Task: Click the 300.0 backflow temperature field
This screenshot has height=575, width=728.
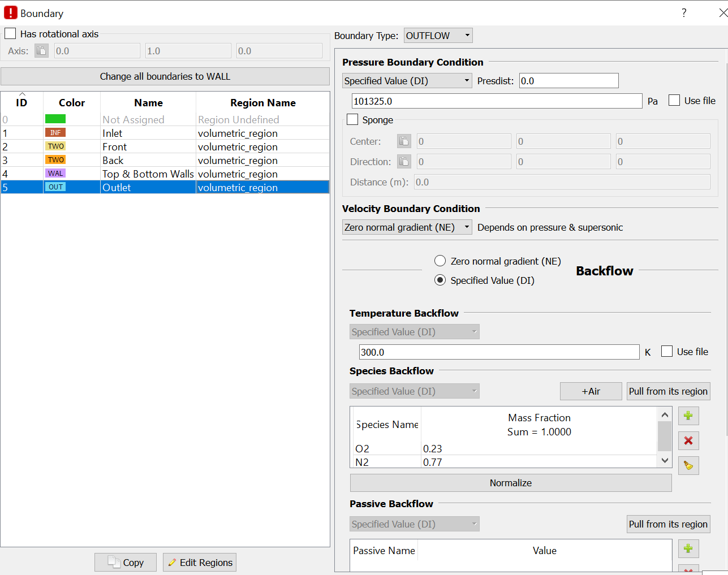Action: coord(499,352)
